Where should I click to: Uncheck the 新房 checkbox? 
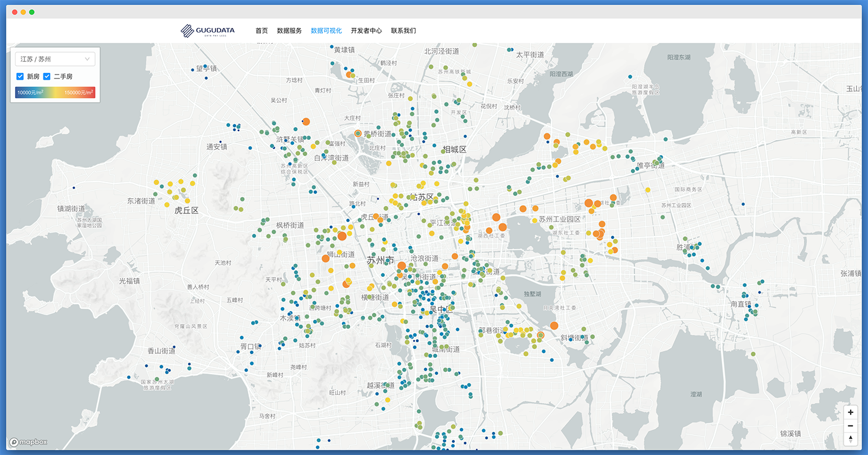pyautogui.click(x=20, y=76)
